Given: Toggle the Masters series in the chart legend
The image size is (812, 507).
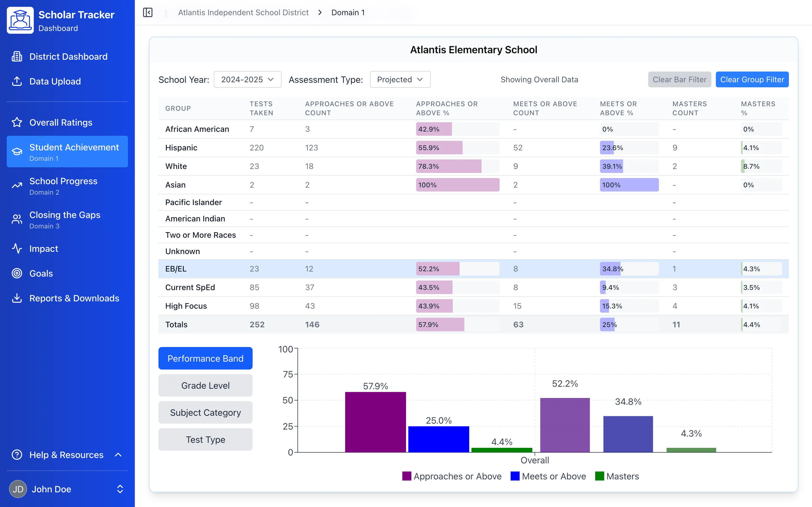Looking at the screenshot, I should [617, 476].
